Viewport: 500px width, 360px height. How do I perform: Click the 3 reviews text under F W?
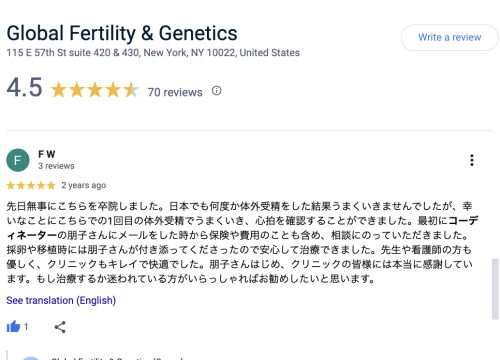(56, 166)
